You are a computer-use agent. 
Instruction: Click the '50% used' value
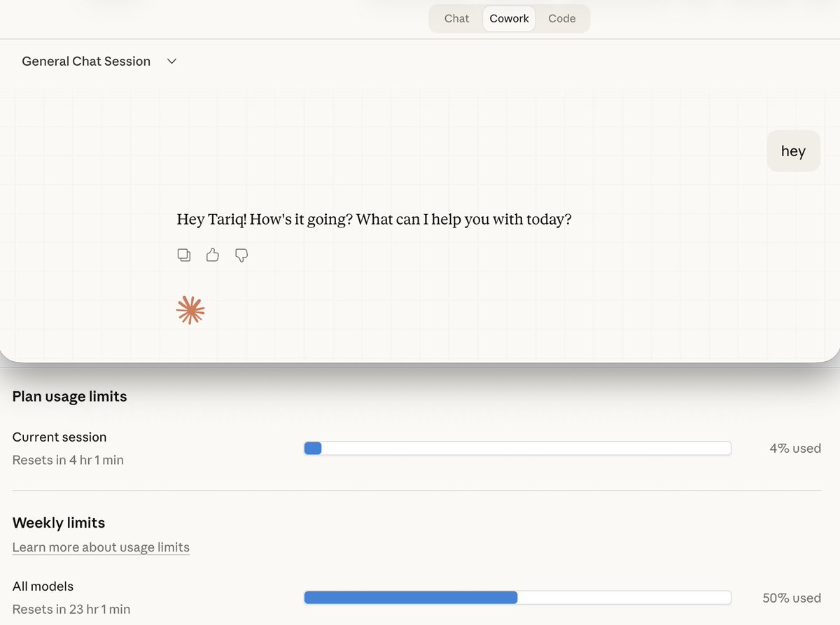[x=792, y=598]
